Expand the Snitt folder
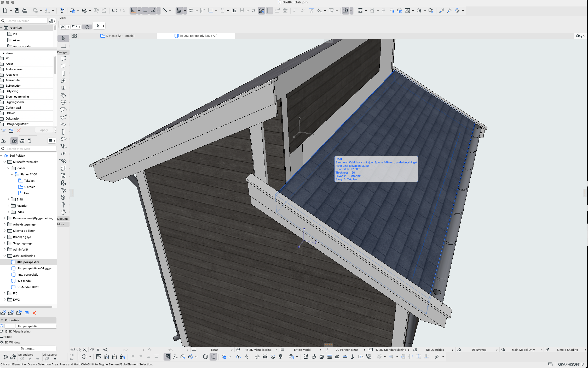Image resolution: width=588 pixels, height=368 pixels. click(8, 199)
